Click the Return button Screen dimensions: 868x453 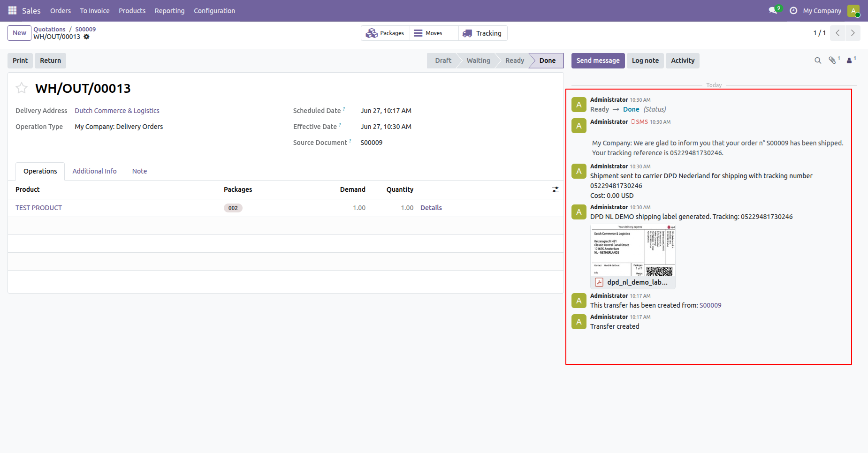[x=50, y=60]
